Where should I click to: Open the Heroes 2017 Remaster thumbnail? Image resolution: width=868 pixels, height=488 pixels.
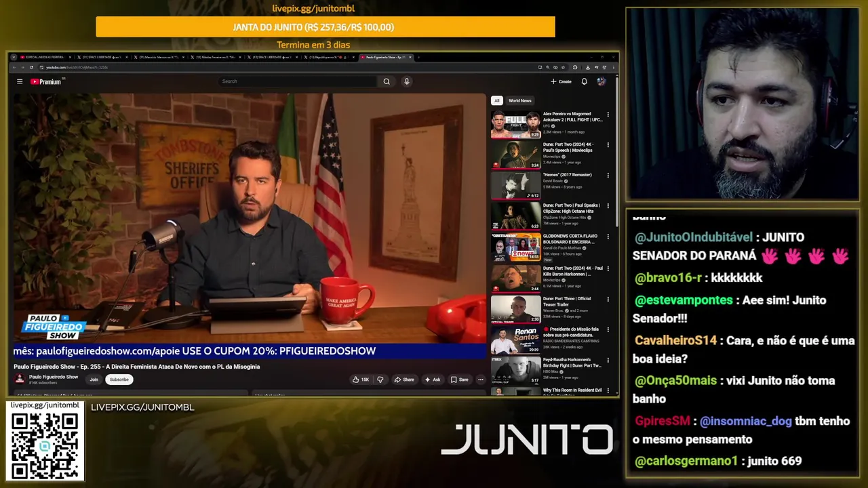pyautogui.click(x=516, y=186)
